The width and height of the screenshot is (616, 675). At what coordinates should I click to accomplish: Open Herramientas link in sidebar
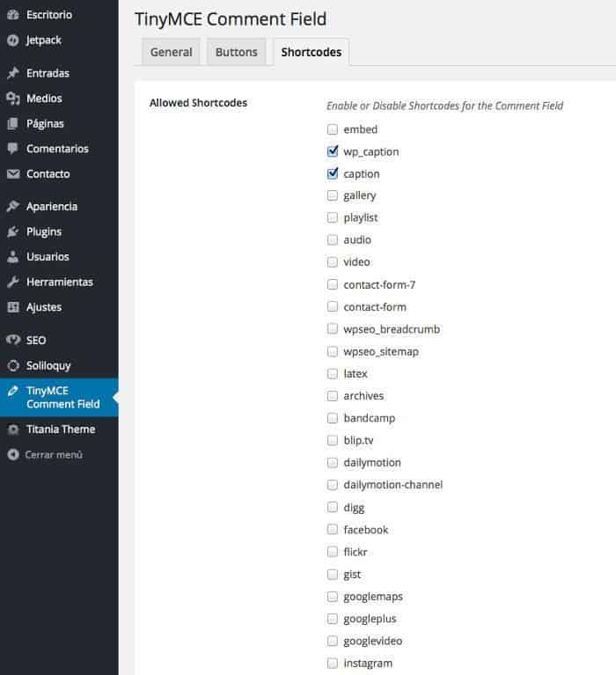click(x=59, y=282)
